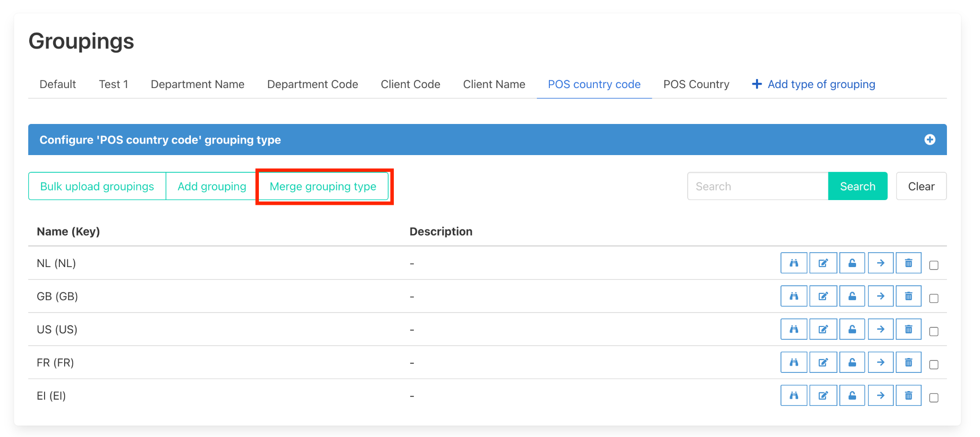Edit the GB grouping with pencil icon

[x=823, y=296]
